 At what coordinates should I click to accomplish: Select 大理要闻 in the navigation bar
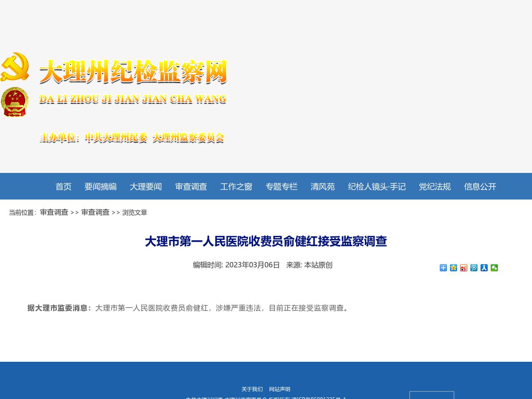click(145, 186)
